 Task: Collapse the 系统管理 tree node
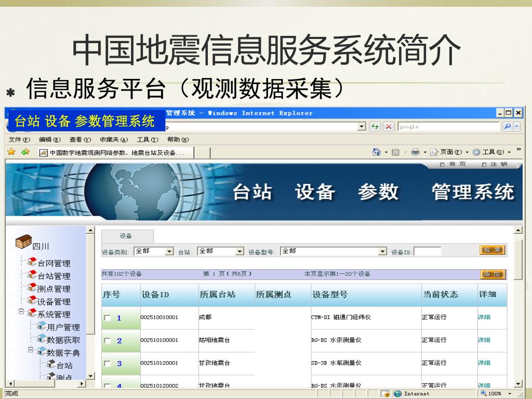(x=21, y=311)
